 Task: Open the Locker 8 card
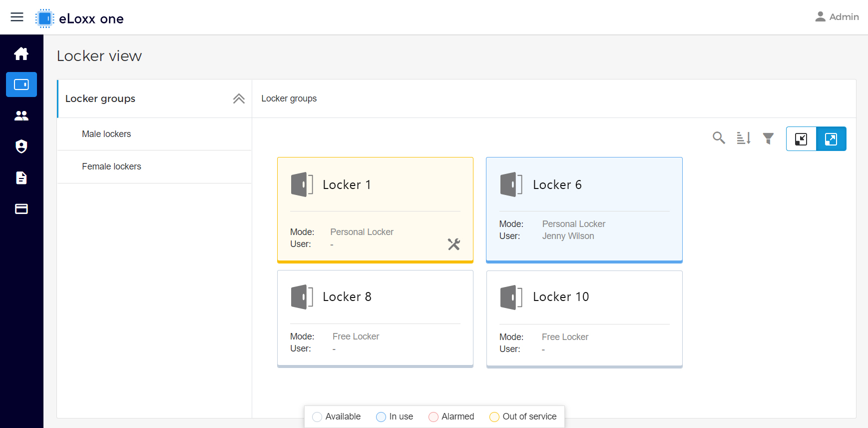[375, 319]
